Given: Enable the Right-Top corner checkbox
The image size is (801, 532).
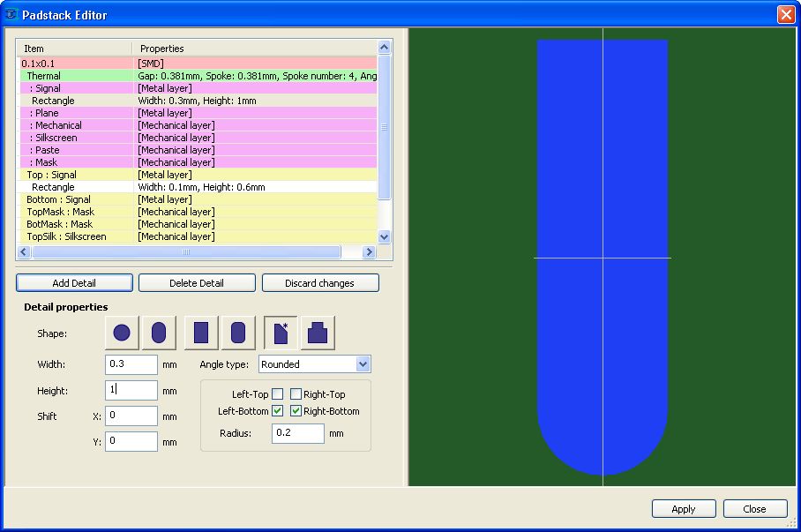Looking at the screenshot, I should click(x=296, y=394).
